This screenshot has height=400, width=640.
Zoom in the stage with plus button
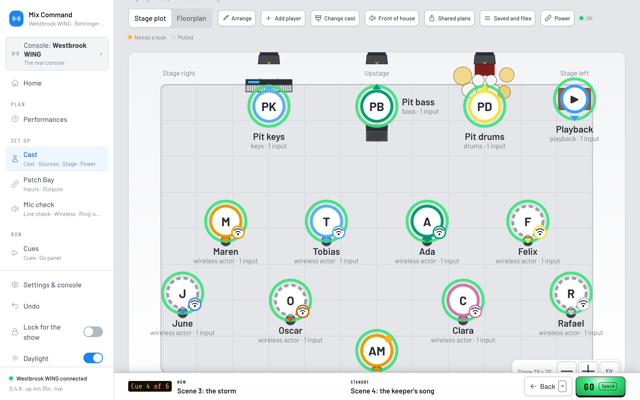[x=588, y=369]
